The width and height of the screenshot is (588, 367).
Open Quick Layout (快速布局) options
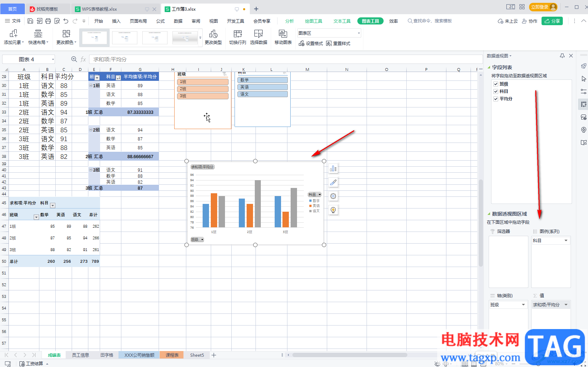(38, 37)
